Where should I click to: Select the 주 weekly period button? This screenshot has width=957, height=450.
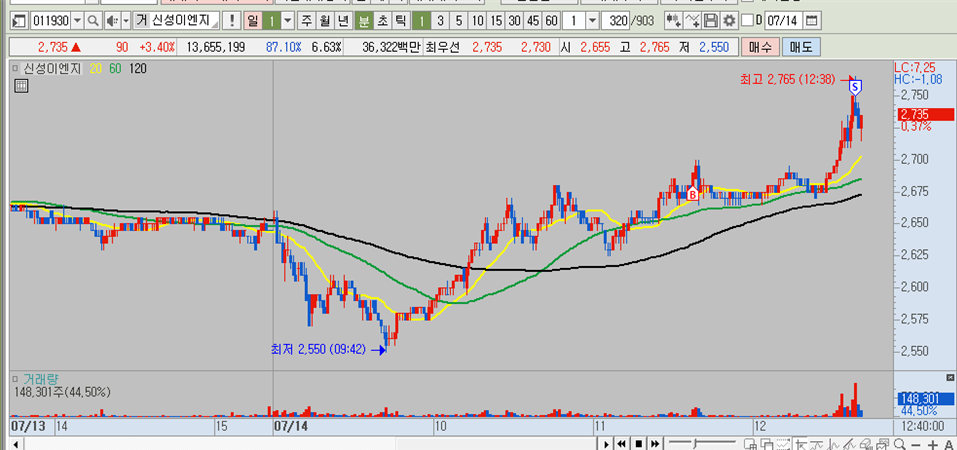tap(307, 21)
